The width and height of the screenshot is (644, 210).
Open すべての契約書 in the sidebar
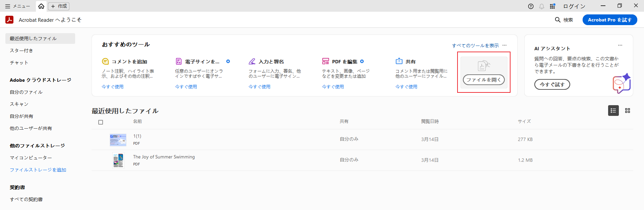tap(26, 199)
